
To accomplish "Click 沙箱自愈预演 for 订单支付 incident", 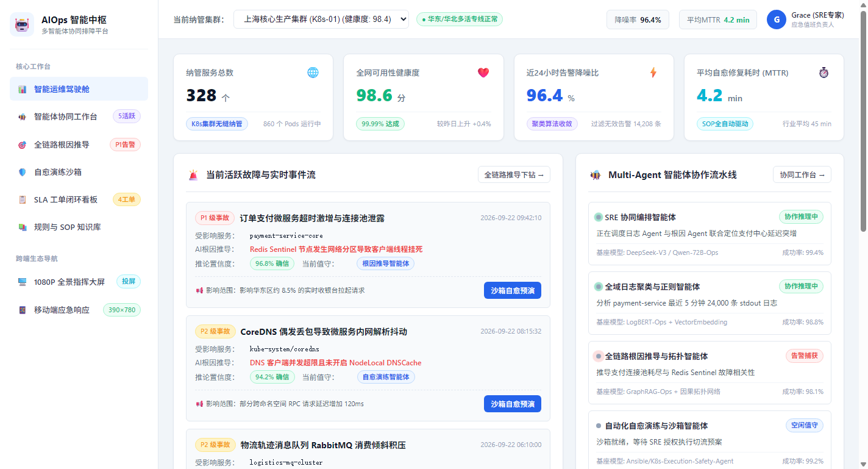I will pyautogui.click(x=513, y=290).
